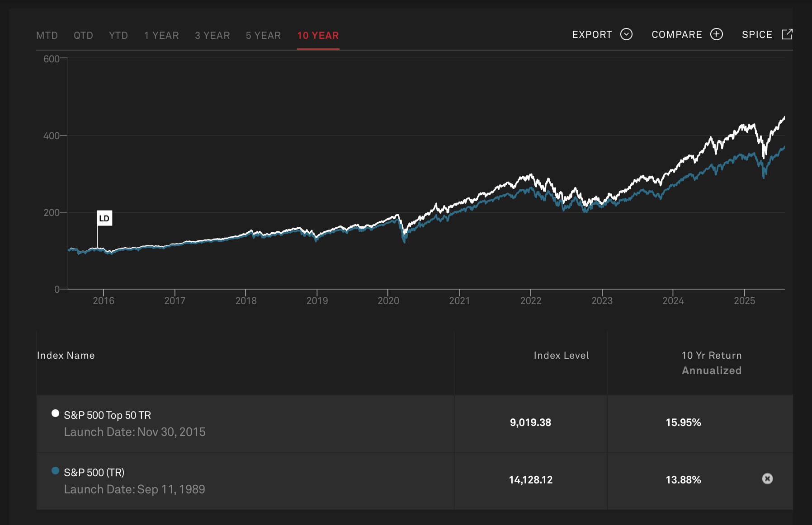Click the COMPARE plus circle icon
The image size is (812, 525).
click(717, 34)
